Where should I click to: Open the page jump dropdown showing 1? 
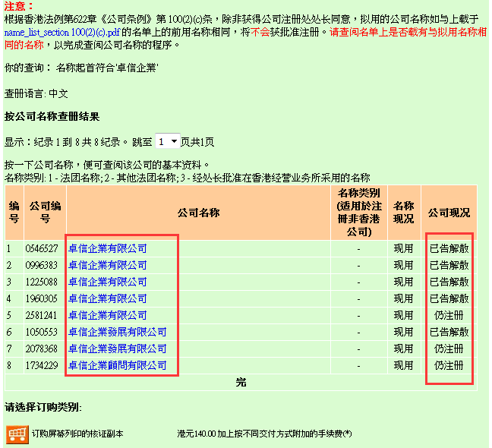coord(168,142)
